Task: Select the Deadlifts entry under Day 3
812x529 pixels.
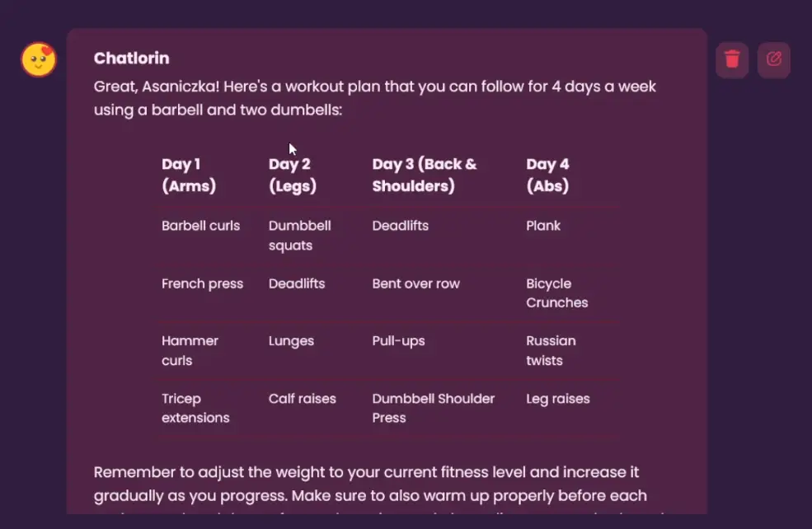Action: click(x=401, y=226)
